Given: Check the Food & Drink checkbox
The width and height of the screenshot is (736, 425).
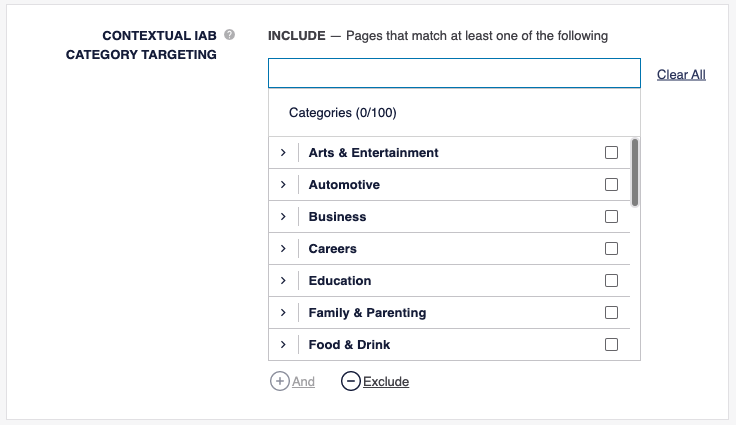Looking at the screenshot, I should pos(611,345).
